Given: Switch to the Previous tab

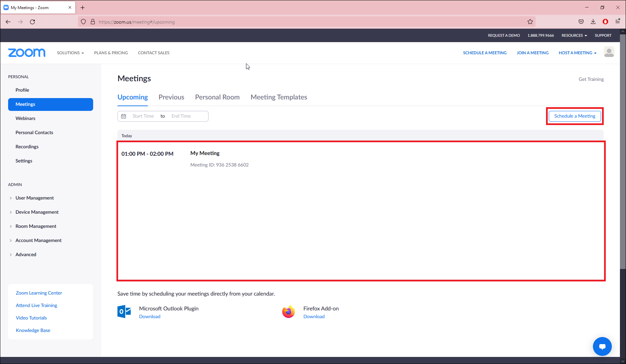Looking at the screenshot, I should pos(171,97).
